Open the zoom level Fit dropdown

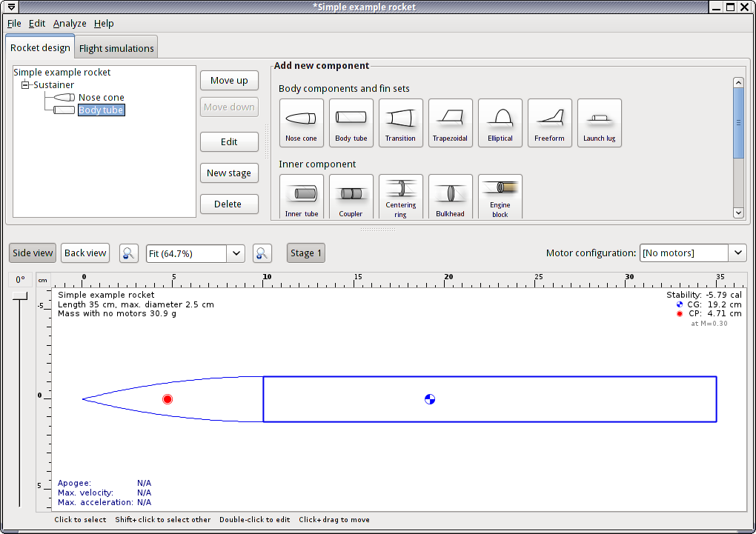click(x=236, y=253)
